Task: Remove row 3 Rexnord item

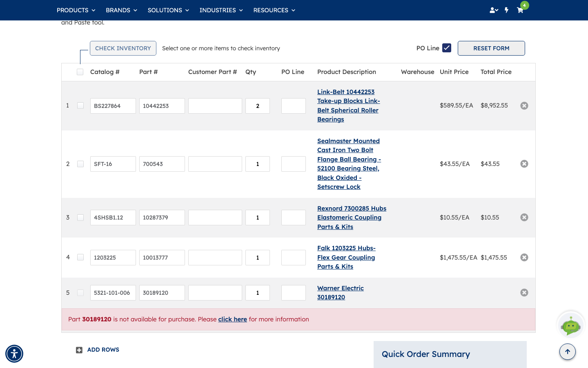Action: [524, 218]
